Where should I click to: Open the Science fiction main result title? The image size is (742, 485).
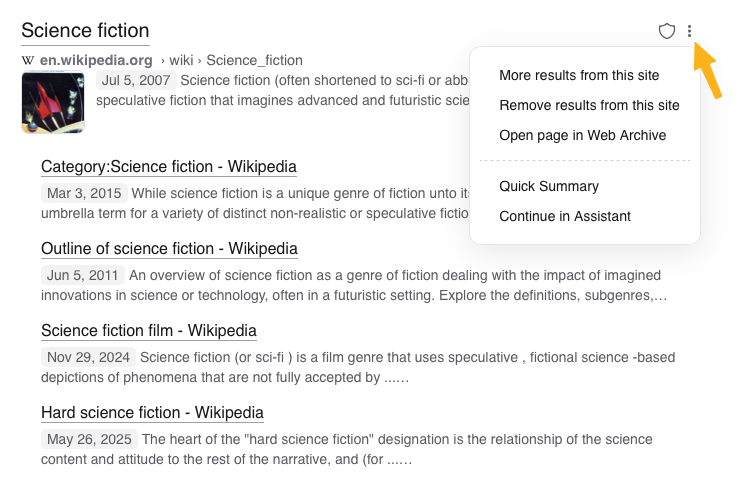click(x=85, y=31)
